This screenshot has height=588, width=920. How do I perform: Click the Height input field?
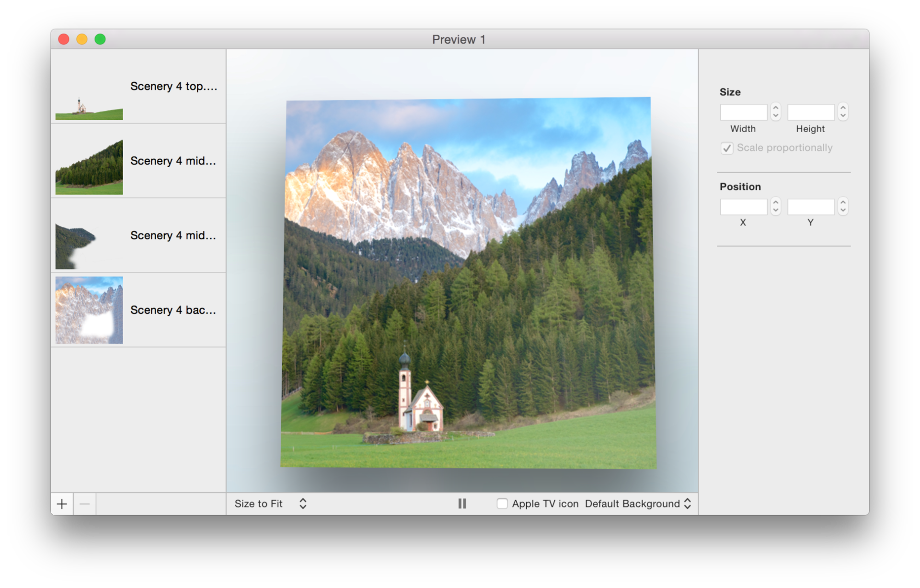[x=811, y=112]
